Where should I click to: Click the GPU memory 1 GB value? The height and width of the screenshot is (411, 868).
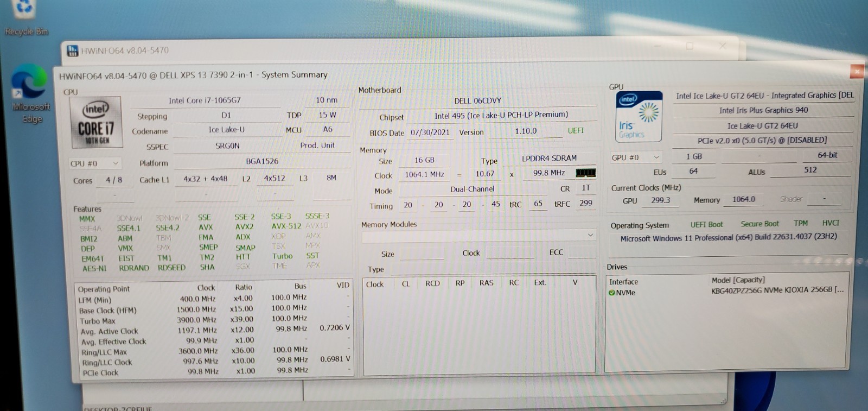(694, 156)
